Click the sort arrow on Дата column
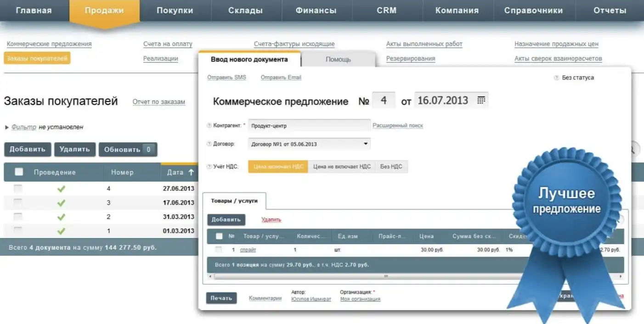 tap(191, 172)
